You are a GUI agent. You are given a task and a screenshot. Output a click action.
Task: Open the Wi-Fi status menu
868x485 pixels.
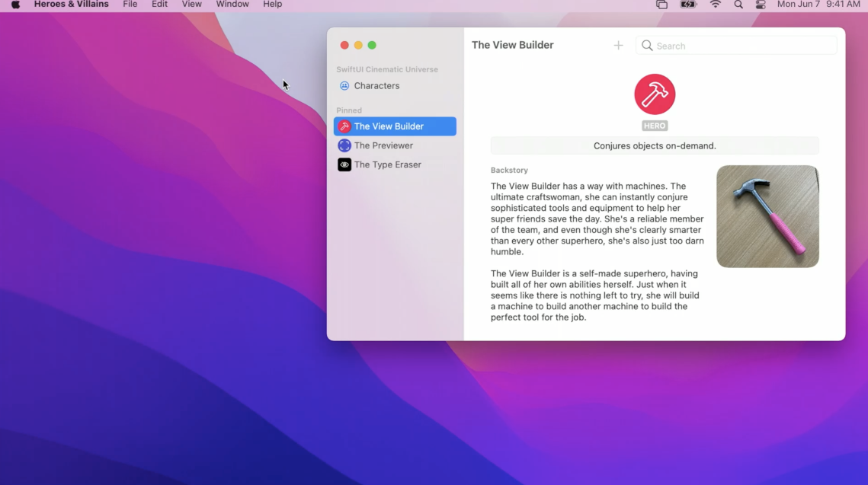coord(716,5)
